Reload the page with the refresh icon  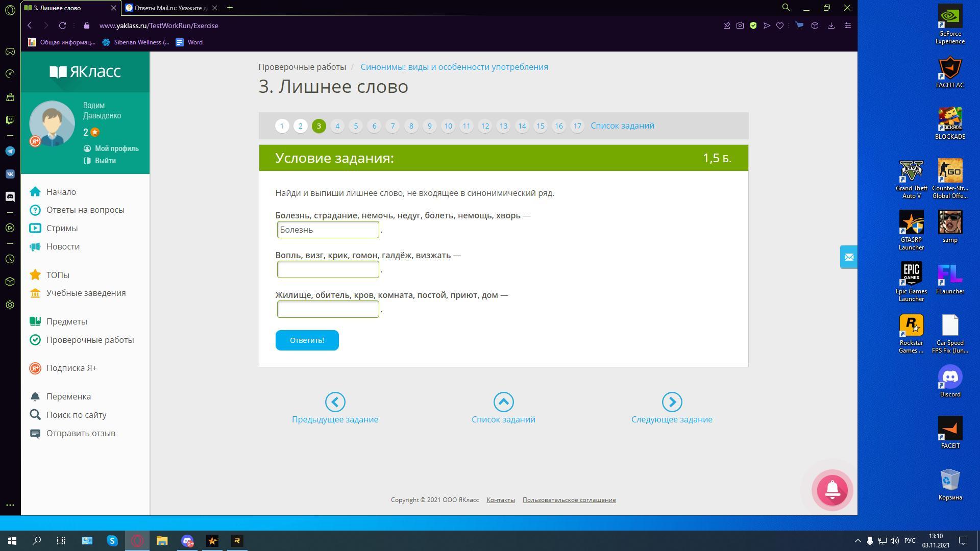(x=62, y=26)
